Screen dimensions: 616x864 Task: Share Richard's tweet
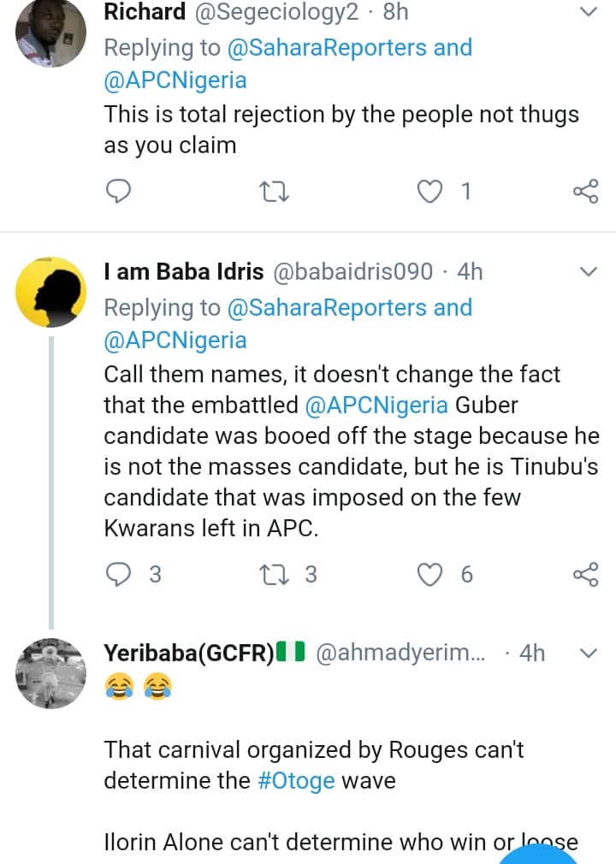pos(585,192)
